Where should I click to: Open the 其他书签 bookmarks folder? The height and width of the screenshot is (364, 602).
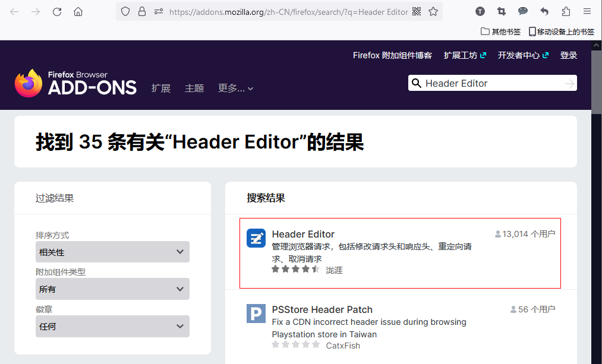click(500, 32)
